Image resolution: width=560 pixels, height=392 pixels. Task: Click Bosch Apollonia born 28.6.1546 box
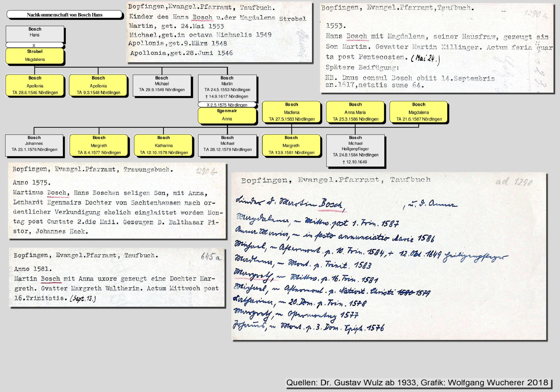[35, 85]
